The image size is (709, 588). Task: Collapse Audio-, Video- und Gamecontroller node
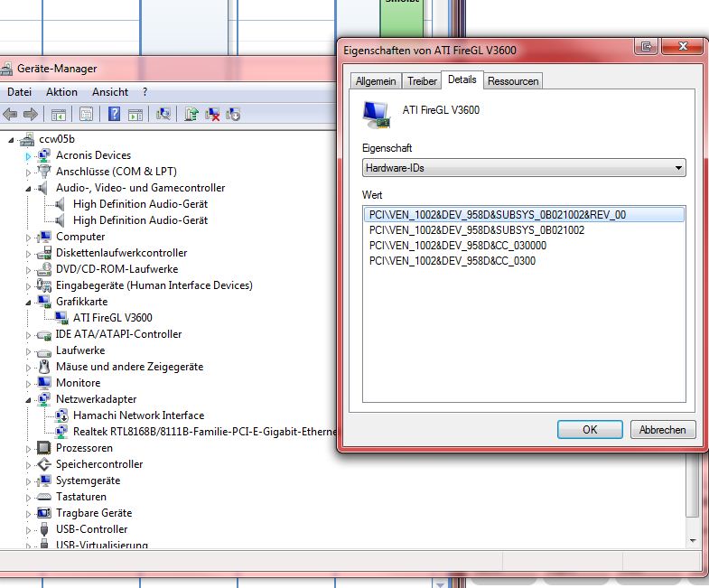28,189
